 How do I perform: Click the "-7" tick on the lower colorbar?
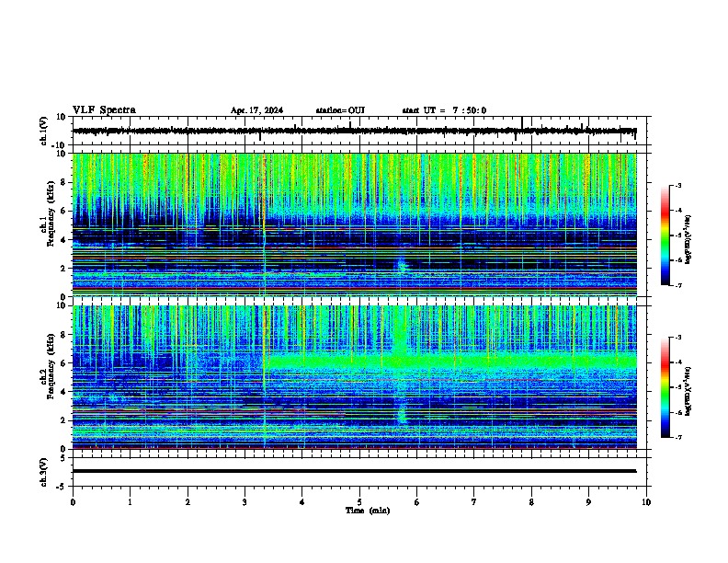[678, 437]
